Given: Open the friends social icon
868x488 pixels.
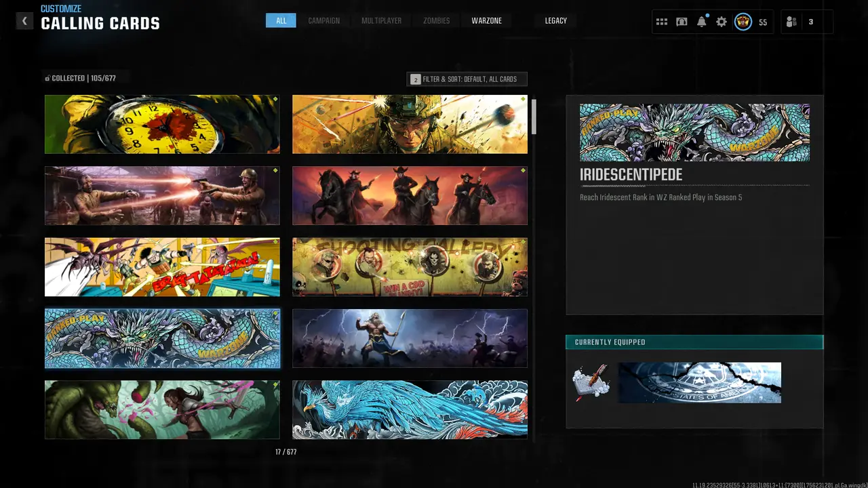Looking at the screenshot, I should (791, 22).
